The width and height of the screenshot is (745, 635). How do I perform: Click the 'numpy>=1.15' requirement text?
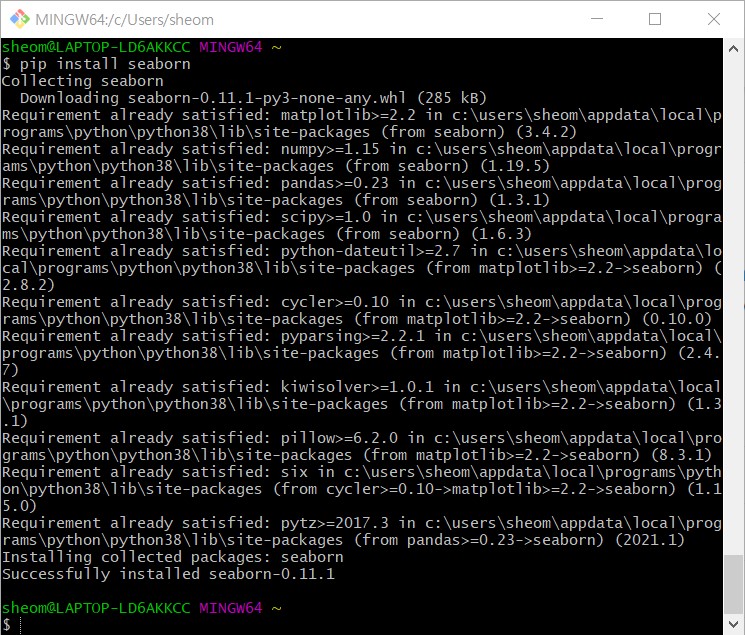330,149
